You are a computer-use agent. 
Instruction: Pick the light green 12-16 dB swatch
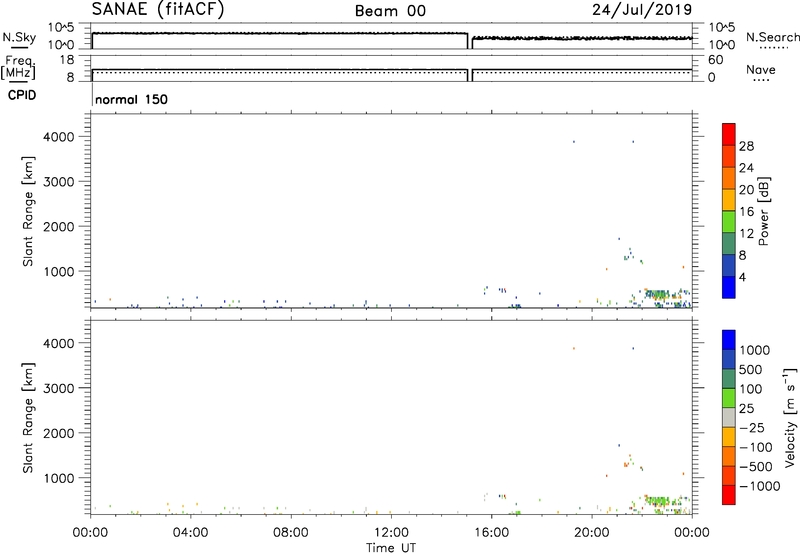tap(729, 222)
